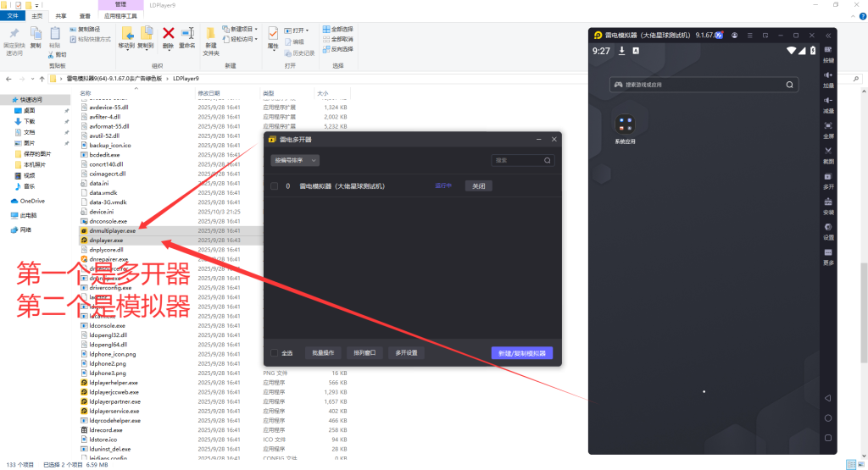Screen dimensions: 868x470
Task: Select dnmultiplayer.exe in the file list
Action: 113,230
